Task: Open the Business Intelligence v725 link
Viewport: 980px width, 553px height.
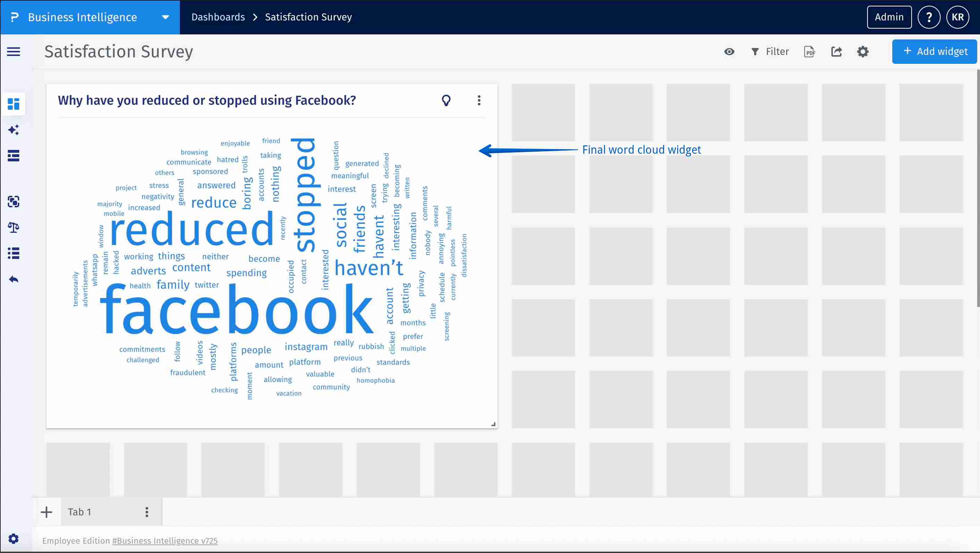Action: tap(165, 541)
